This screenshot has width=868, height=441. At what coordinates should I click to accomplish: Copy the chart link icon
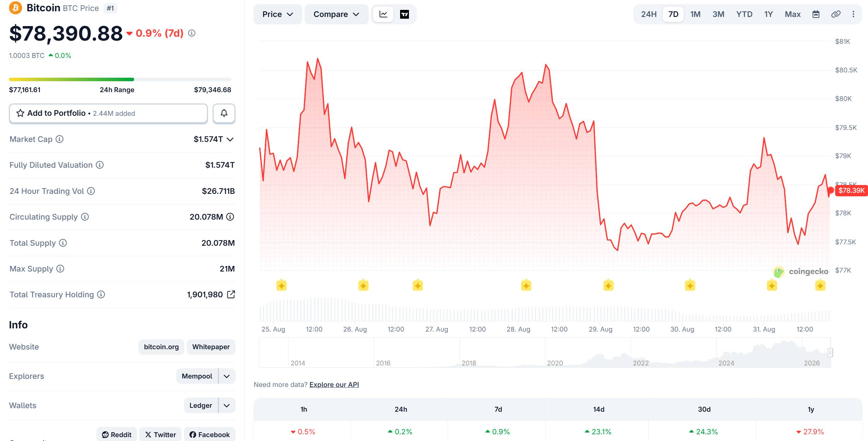tap(836, 14)
